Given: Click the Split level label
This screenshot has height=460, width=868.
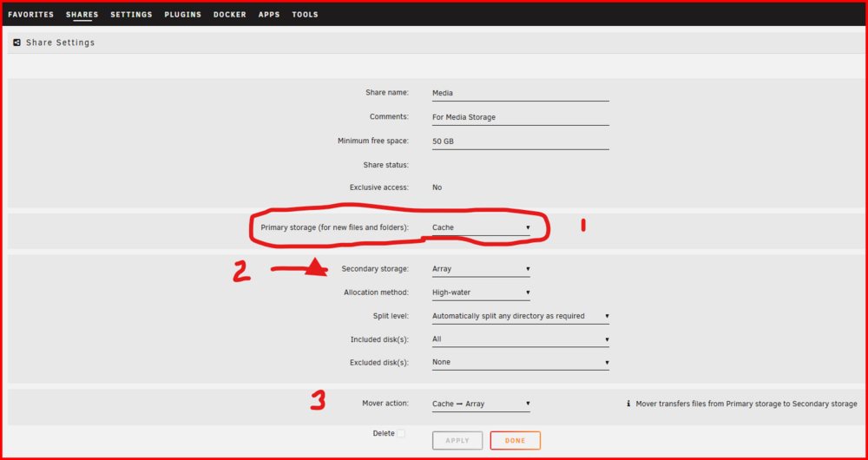Looking at the screenshot, I should tap(391, 316).
